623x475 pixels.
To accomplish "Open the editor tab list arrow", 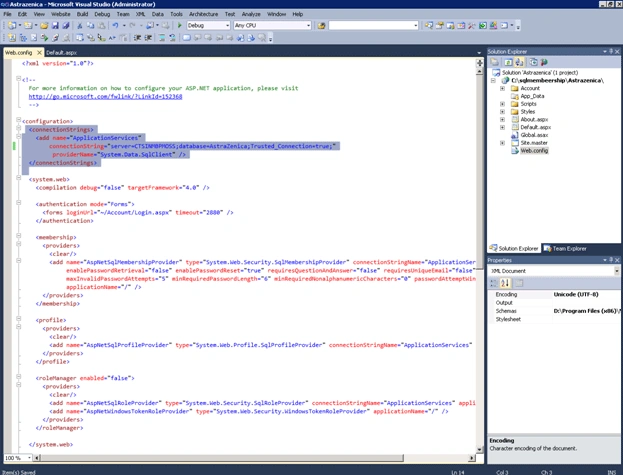I will coord(479,52).
